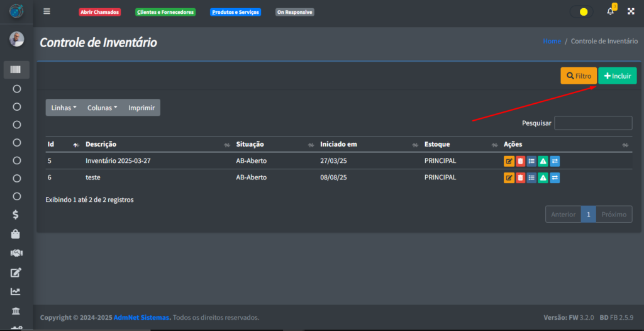Viewport: 644px width, 331px height.
Task: Collapse sidebar with hamburger menu
Action: click(47, 11)
